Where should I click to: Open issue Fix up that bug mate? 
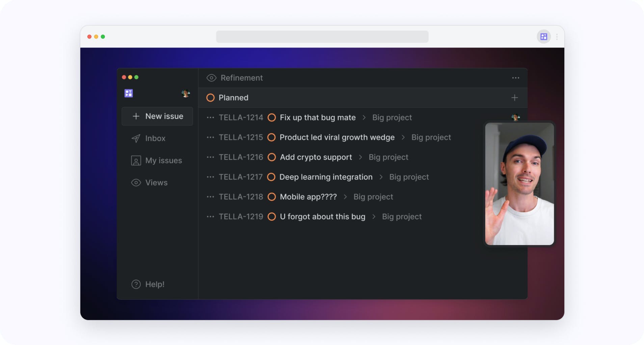pyautogui.click(x=318, y=117)
